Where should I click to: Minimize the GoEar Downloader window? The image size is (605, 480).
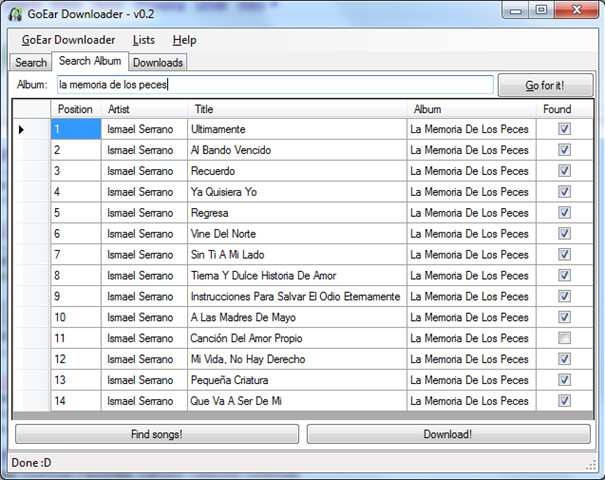515,10
